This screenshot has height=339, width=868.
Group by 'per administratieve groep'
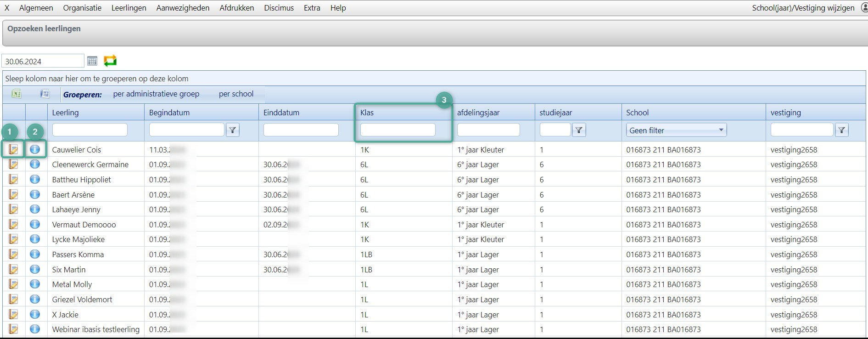coord(156,94)
